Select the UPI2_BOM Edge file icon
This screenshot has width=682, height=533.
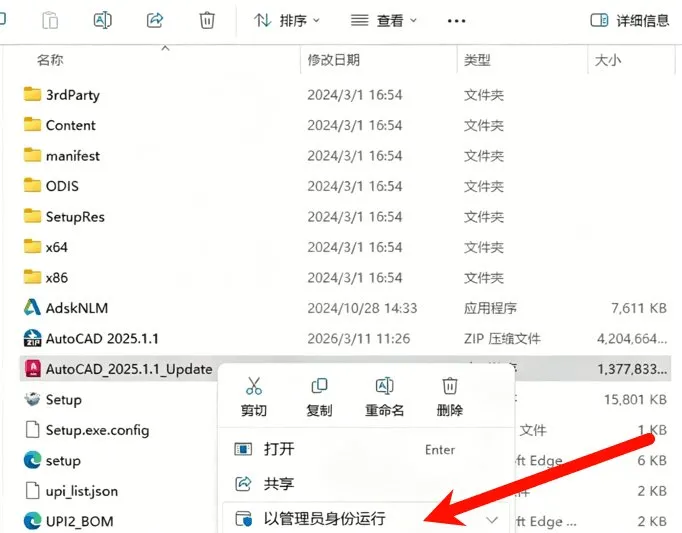pos(32,521)
